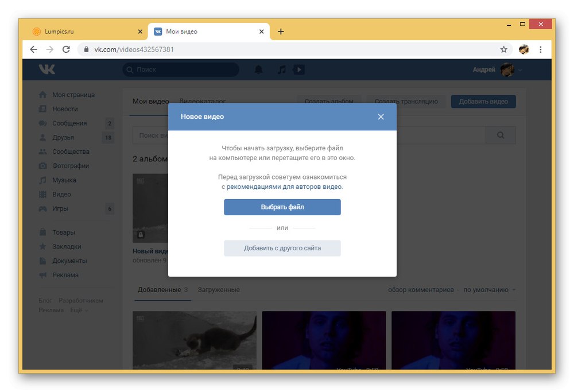The image size is (574, 392).
Task: Open the album thumbnail with lock icon
Action: [150, 208]
